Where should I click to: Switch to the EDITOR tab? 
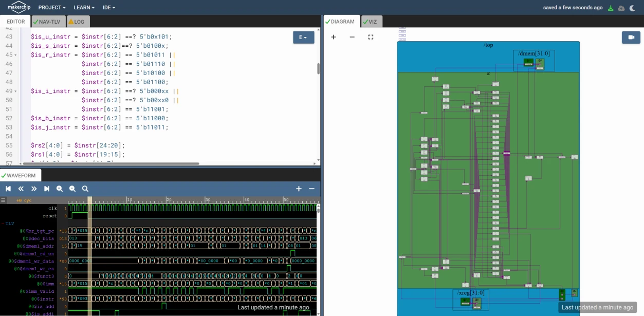[15, 22]
